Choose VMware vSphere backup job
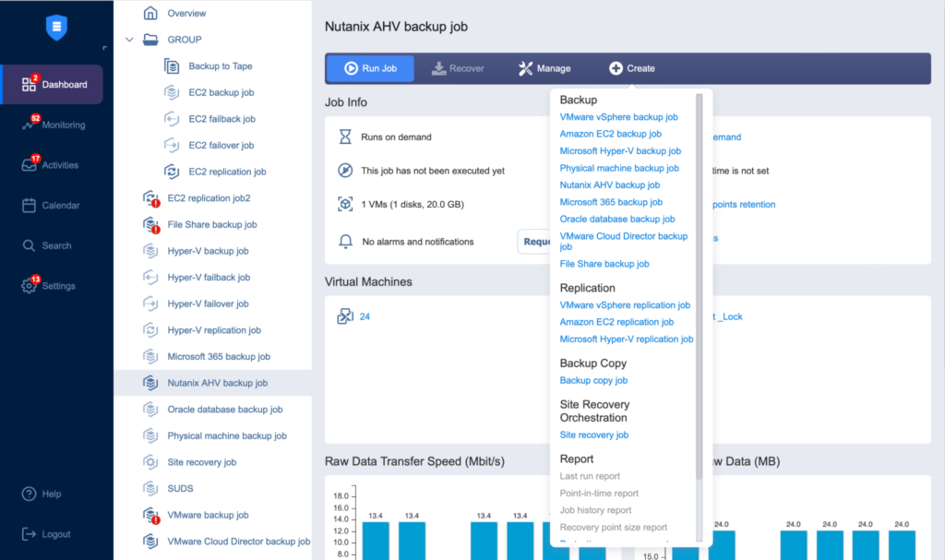 pyautogui.click(x=618, y=117)
